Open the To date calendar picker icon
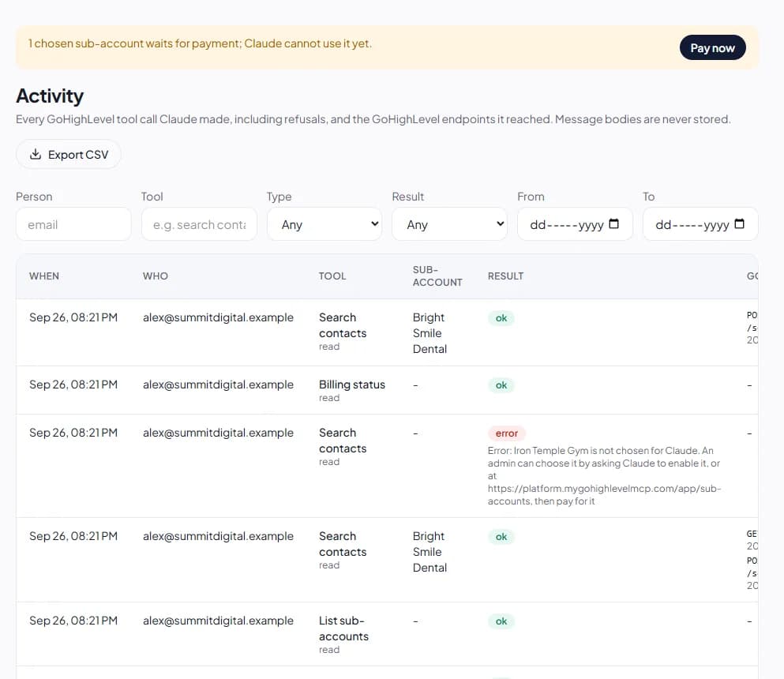The image size is (784, 679). [x=740, y=224]
